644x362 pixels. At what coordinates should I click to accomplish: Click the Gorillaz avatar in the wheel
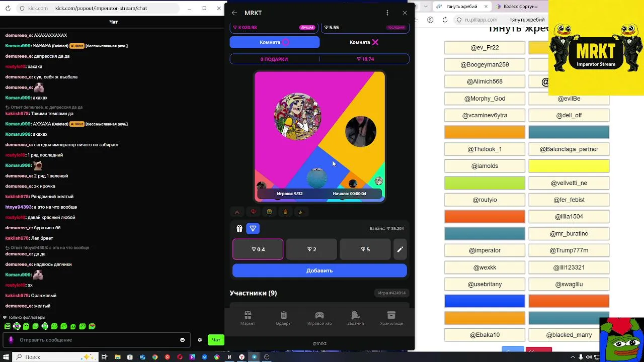(x=297, y=116)
